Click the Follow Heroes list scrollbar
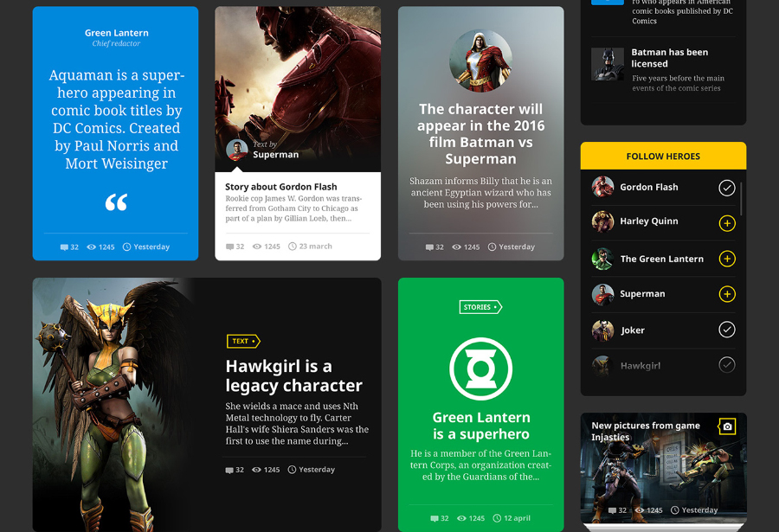The height and width of the screenshot is (532, 779). point(741,199)
